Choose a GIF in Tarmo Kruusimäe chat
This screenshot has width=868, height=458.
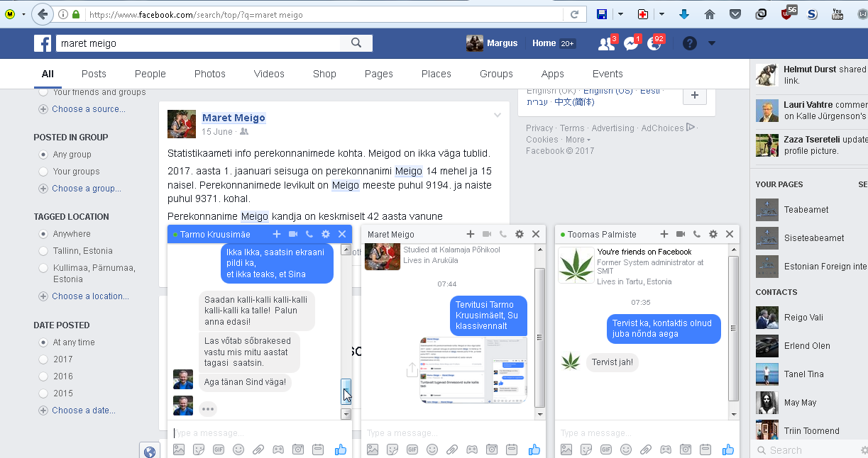click(x=219, y=449)
